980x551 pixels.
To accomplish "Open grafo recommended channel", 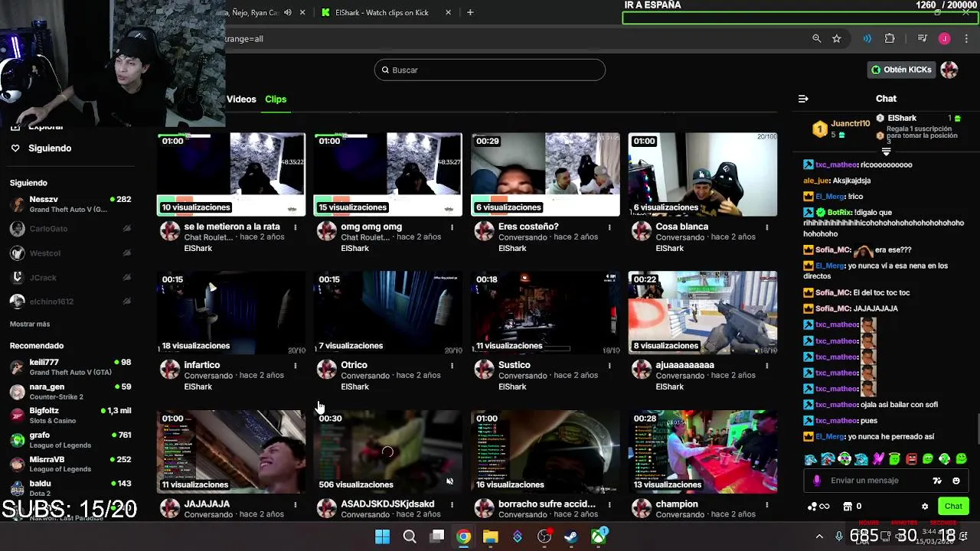I will [70, 439].
